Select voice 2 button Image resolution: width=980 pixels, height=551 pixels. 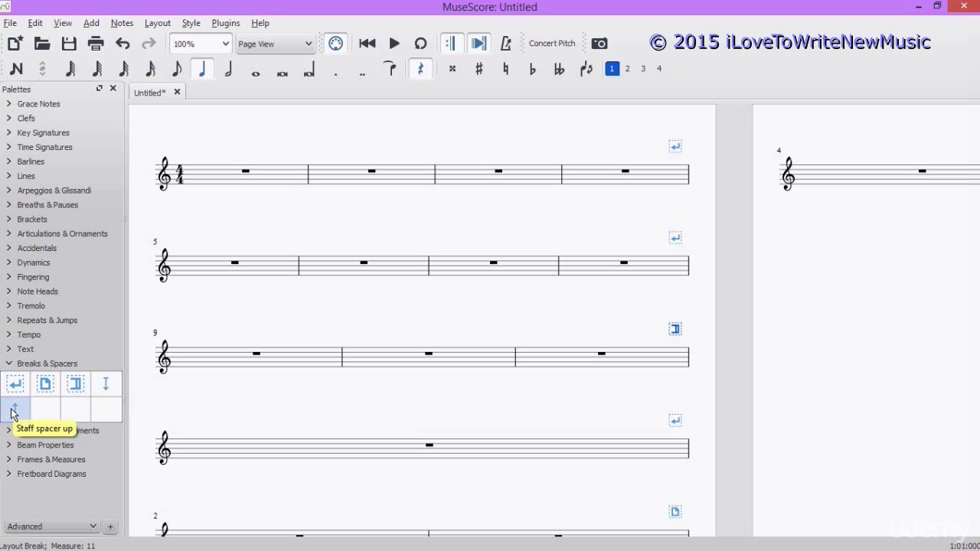tap(627, 69)
